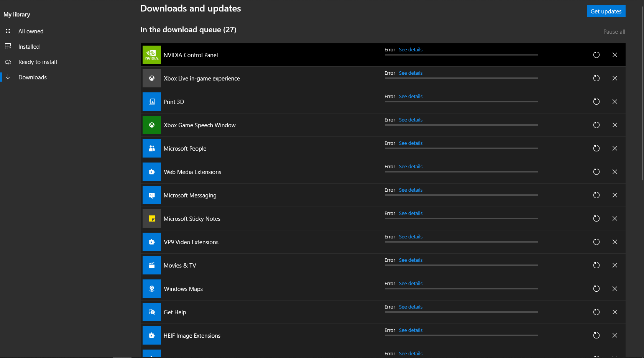Retry the Microsoft Messaging download
The width and height of the screenshot is (644, 358).
pos(596,195)
